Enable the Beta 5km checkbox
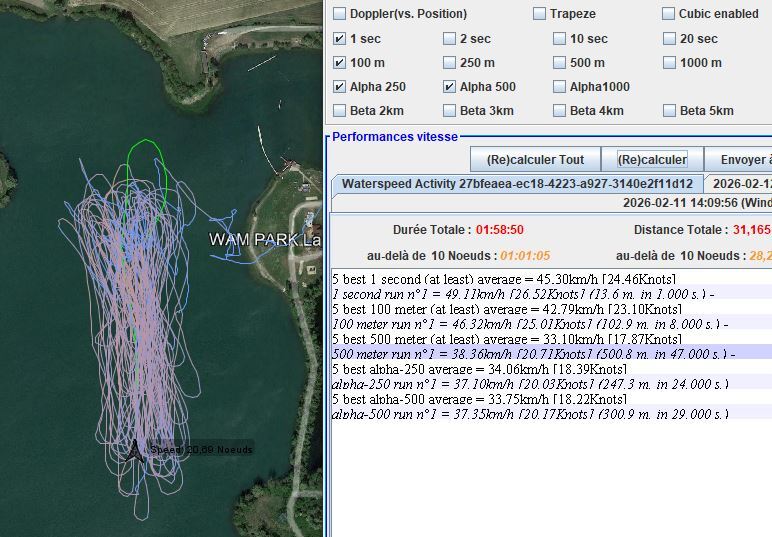 [x=669, y=110]
